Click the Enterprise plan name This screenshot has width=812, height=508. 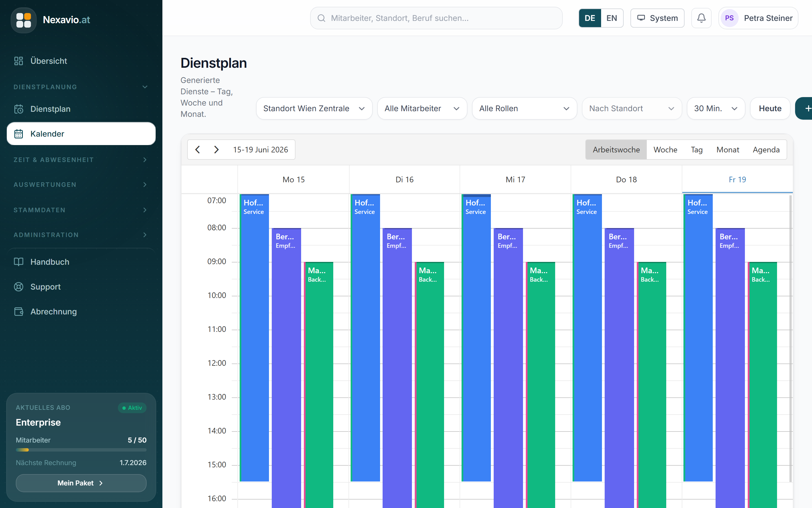point(38,423)
